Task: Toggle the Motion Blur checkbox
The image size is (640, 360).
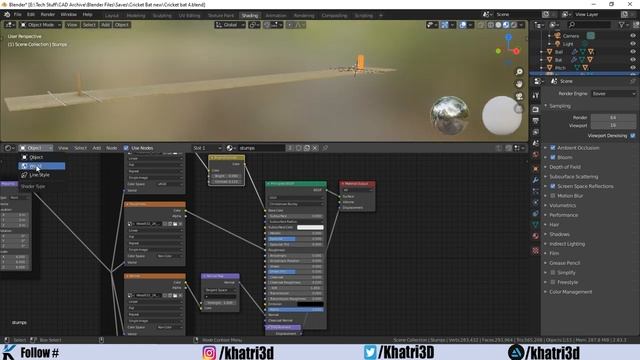Action: 553,196
